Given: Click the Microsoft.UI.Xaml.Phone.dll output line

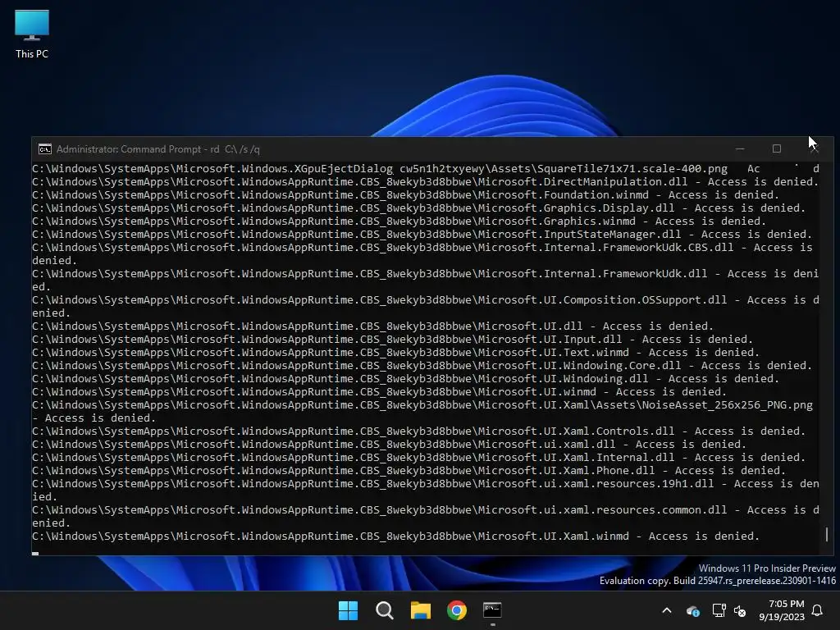Looking at the screenshot, I should click(x=409, y=470).
